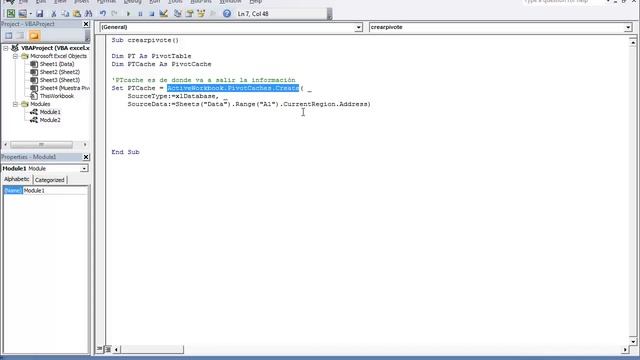Select ThisWorkbook in project tree

coord(57,96)
